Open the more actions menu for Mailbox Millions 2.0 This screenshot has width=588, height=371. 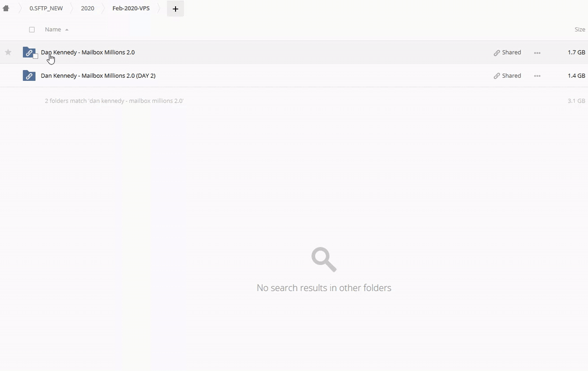[x=537, y=53]
